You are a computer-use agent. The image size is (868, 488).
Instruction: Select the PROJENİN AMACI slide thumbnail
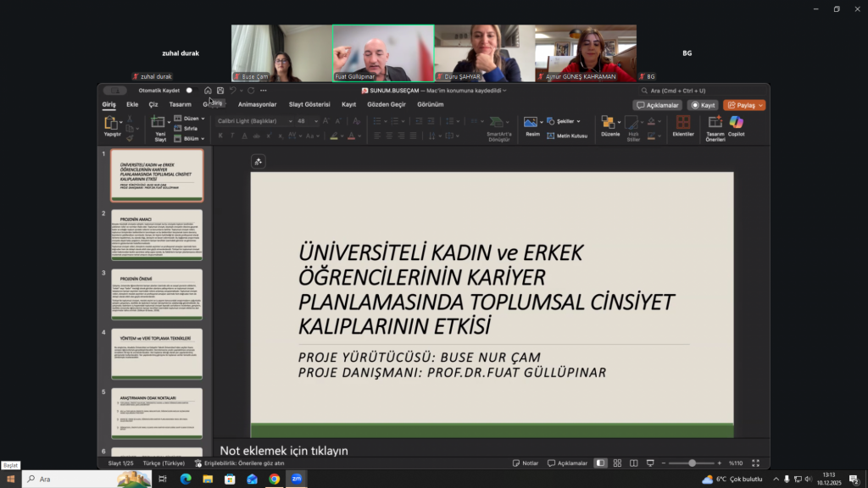coord(156,236)
